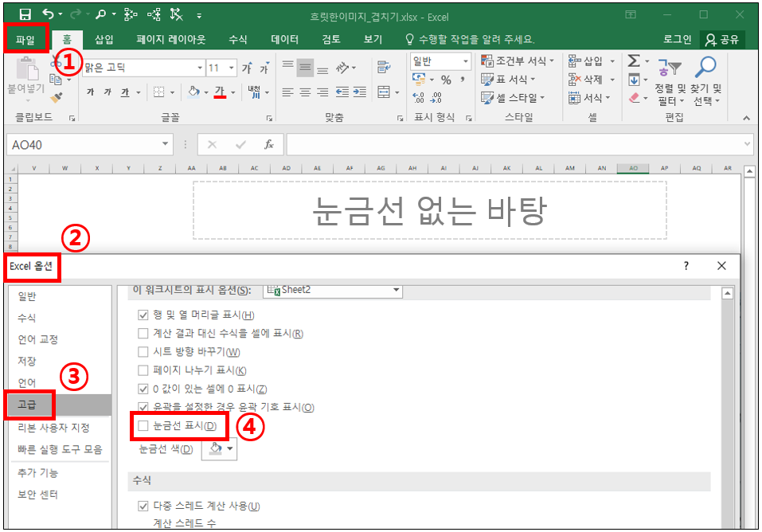Click the Redo arrow icon
The width and height of the screenshot is (762, 532).
[x=76, y=14]
